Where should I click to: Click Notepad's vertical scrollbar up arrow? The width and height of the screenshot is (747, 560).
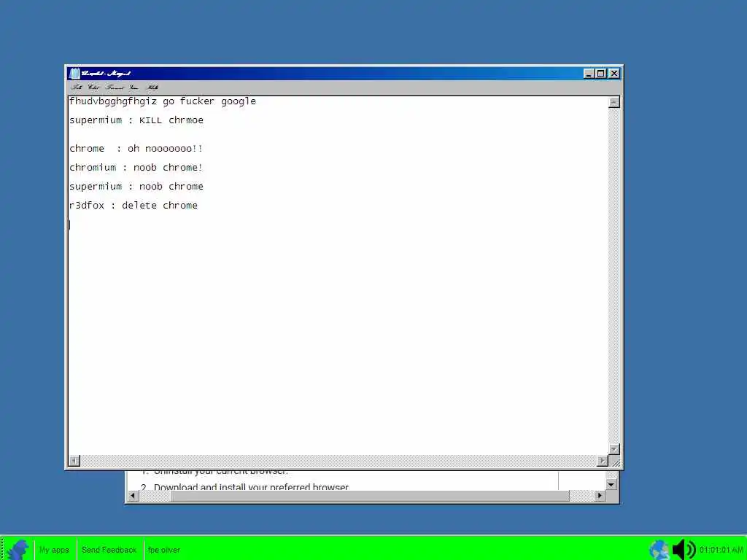click(614, 102)
